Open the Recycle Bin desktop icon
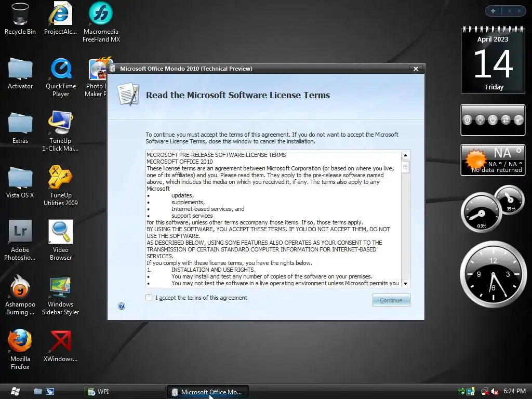This screenshot has width=532, height=399. click(x=20, y=19)
